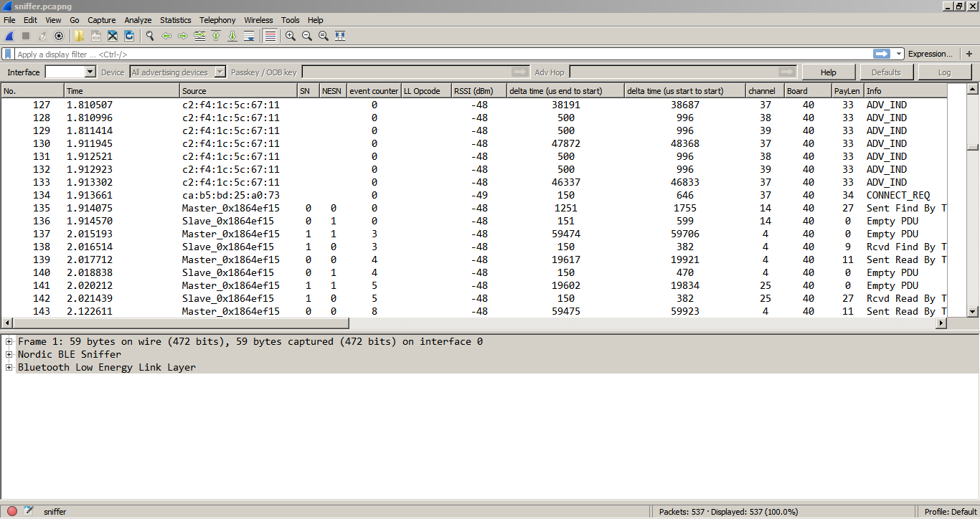Click packet list horizontal scrollbar right arrow
The image size is (980, 519).
click(941, 323)
